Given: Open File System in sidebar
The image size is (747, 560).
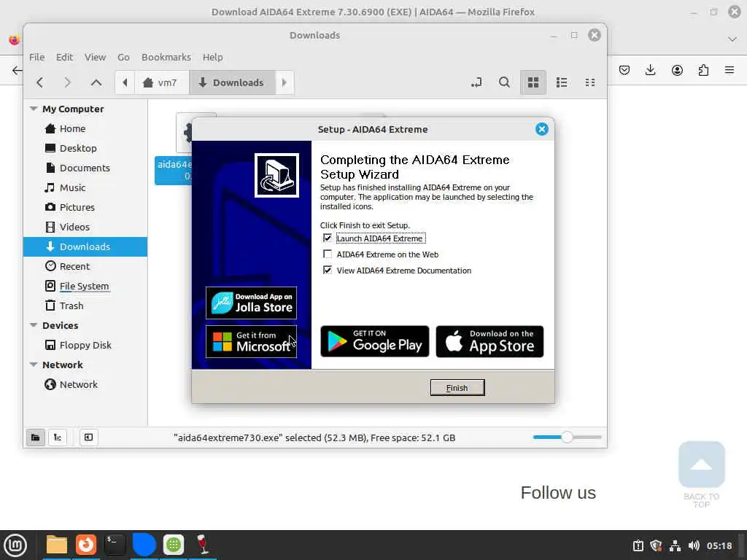Looking at the screenshot, I should point(84,286).
